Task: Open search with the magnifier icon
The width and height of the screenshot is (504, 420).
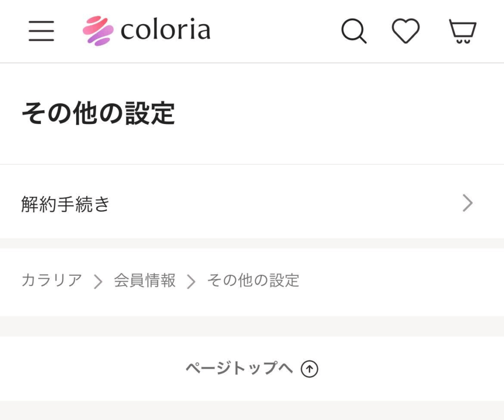Action: coord(354,32)
